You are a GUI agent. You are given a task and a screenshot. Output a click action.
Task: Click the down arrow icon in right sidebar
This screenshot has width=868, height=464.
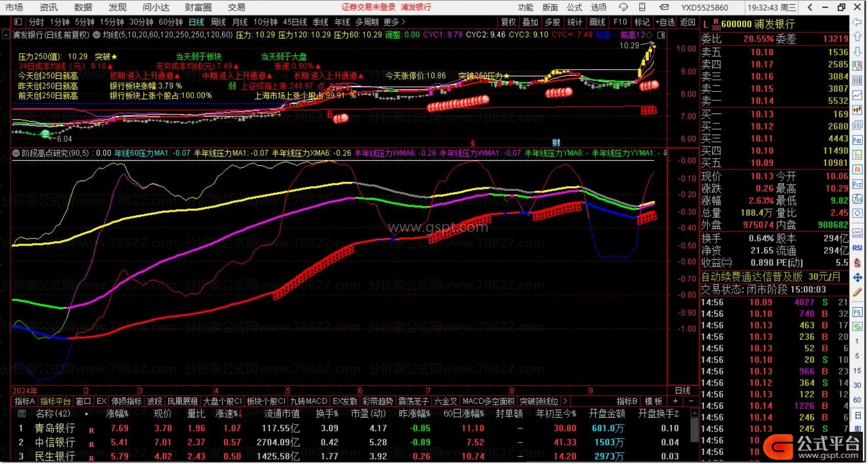(x=857, y=52)
